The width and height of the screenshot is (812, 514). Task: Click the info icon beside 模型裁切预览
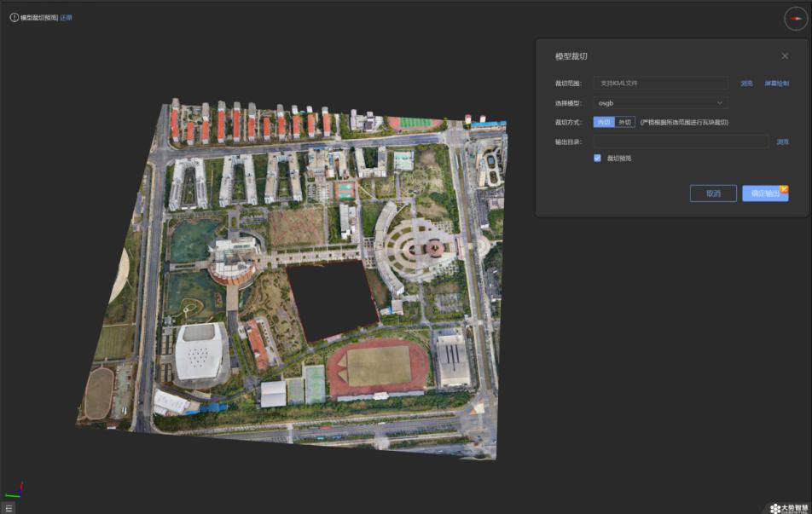14,18
